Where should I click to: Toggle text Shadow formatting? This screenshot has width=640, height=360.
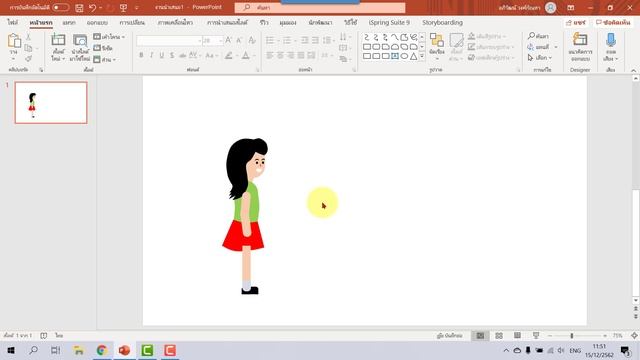click(172, 55)
